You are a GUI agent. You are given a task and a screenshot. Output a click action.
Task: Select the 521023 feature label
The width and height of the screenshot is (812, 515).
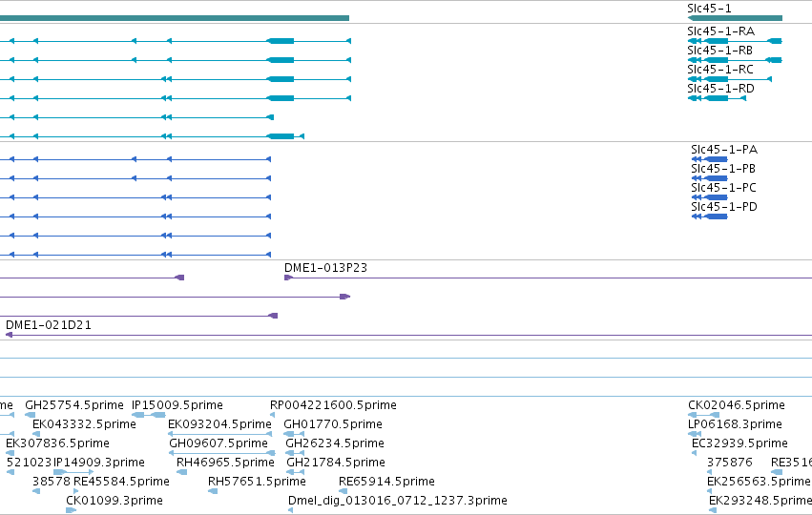29,463
